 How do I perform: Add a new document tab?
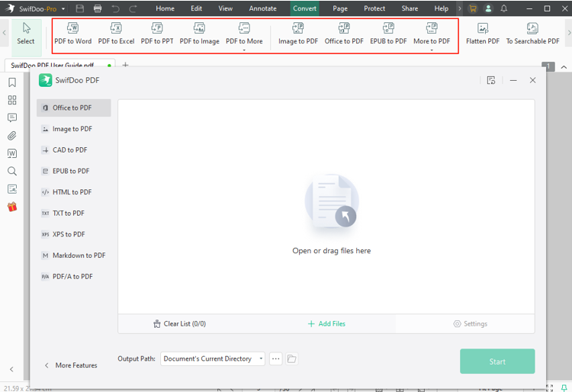click(x=125, y=65)
